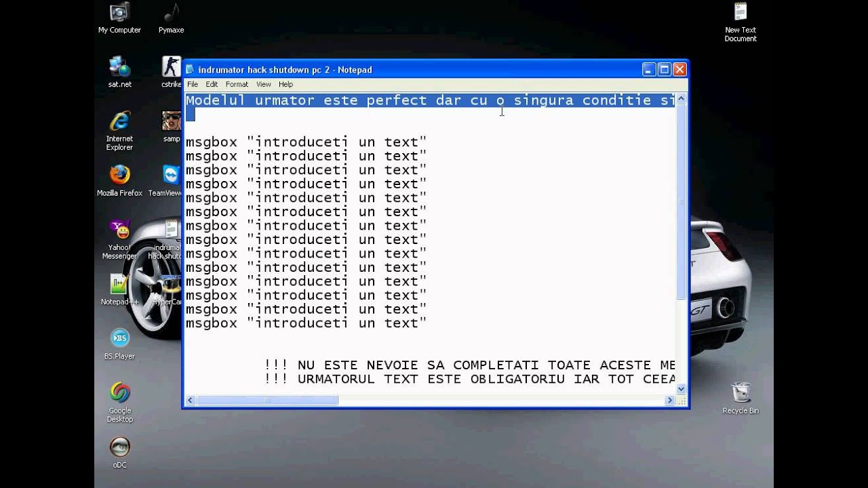Click the 'URMATORUL TEXT ESTE OBLIGATORIU' line
Image resolution: width=868 pixels, height=488 pixels.
coord(469,379)
